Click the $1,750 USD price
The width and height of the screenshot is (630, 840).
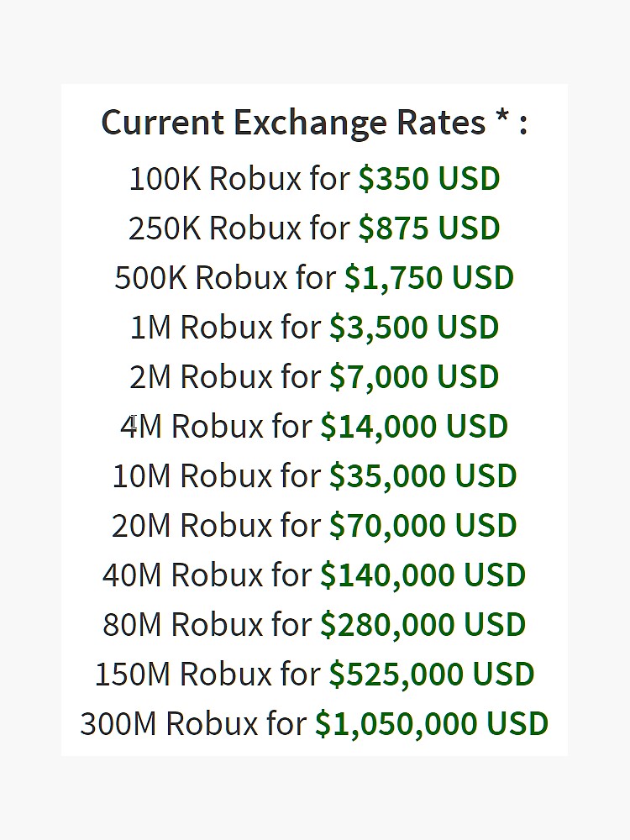tap(429, 278)
